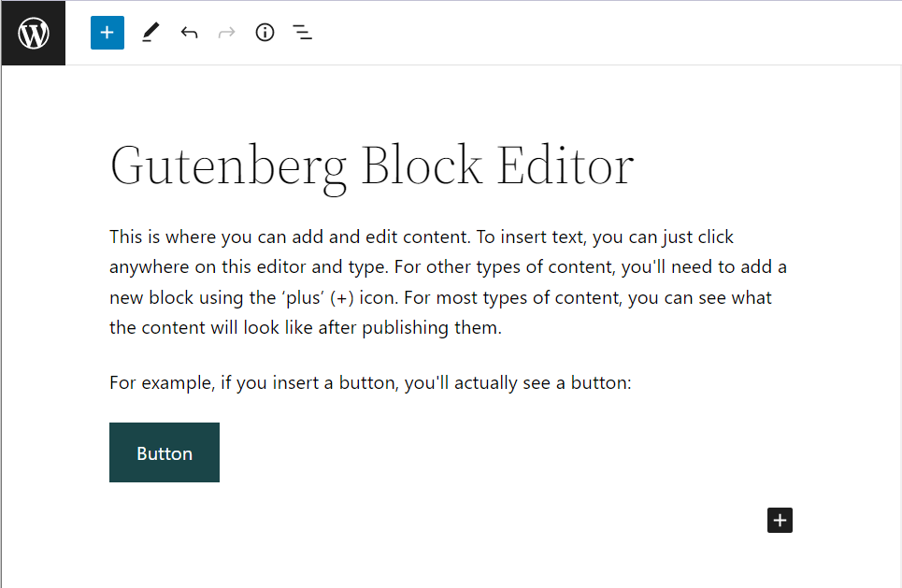Select paragraph starting This is where you can
Viewport: 902px width, 588px height.
click(448, 282)
